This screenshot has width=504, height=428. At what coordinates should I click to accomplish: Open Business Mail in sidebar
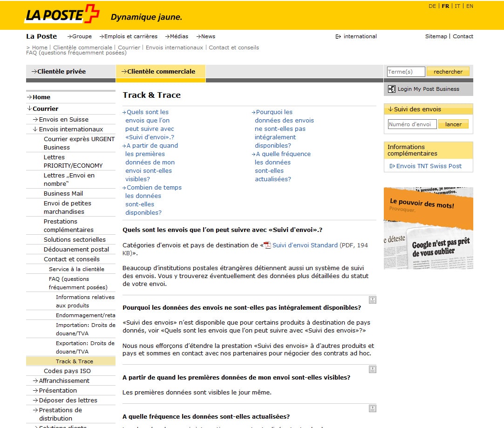point(63,193)
